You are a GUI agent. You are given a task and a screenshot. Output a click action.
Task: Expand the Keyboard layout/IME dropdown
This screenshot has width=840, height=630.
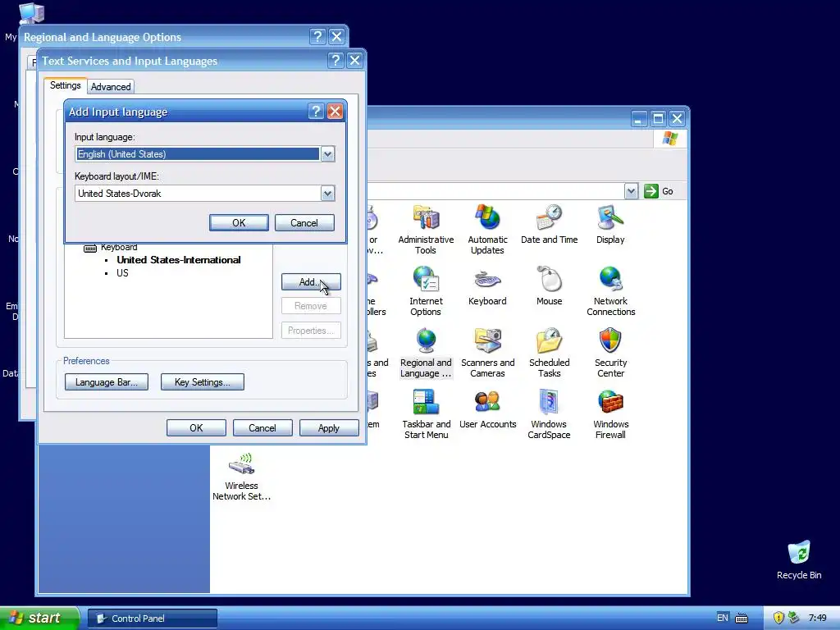[327, 194]
